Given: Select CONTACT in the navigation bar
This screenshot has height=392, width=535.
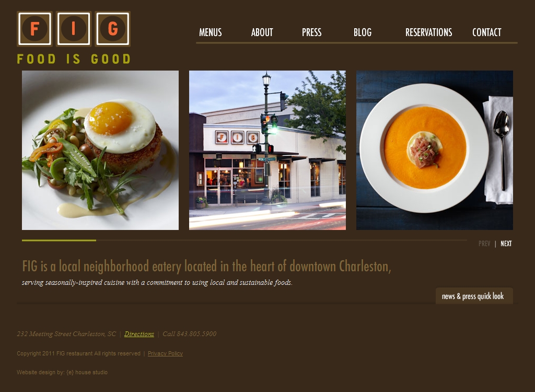Looking at the screenshot, I should pyautogui.click(x=486, y=32).
